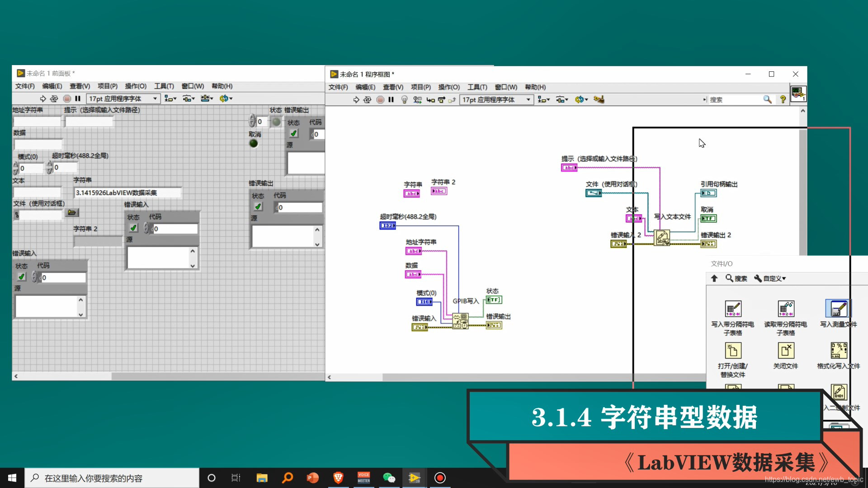Open Windows Start menu

pyautogui.click(x=12, y=478)
